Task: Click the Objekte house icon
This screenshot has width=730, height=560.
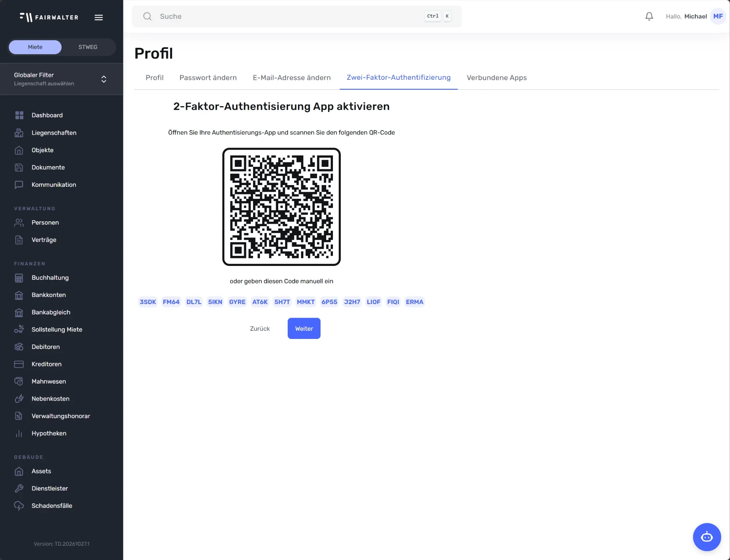Action: click(19, 150)
